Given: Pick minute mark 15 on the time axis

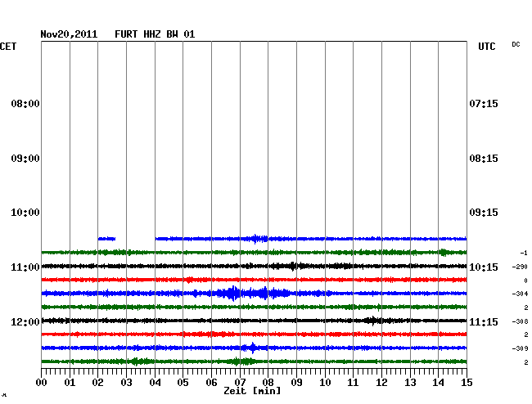Looking at the screenshot, I should 467,383.
